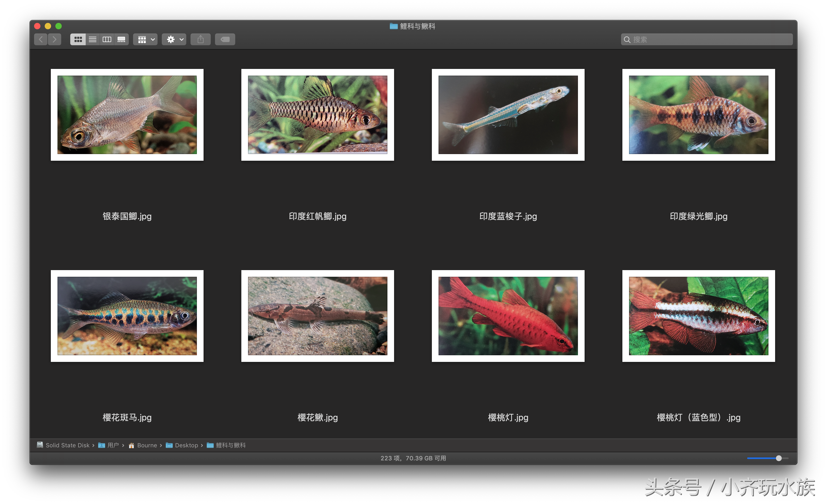Click 鲤科与鳅科 folder in path bar
This screenshot has height=504, width=827.
[x=226, y=445]
